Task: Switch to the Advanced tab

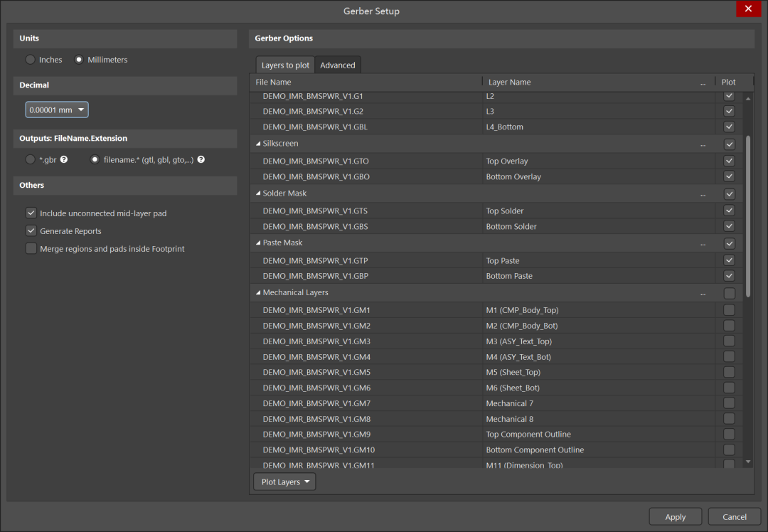Action: [338, 65]
